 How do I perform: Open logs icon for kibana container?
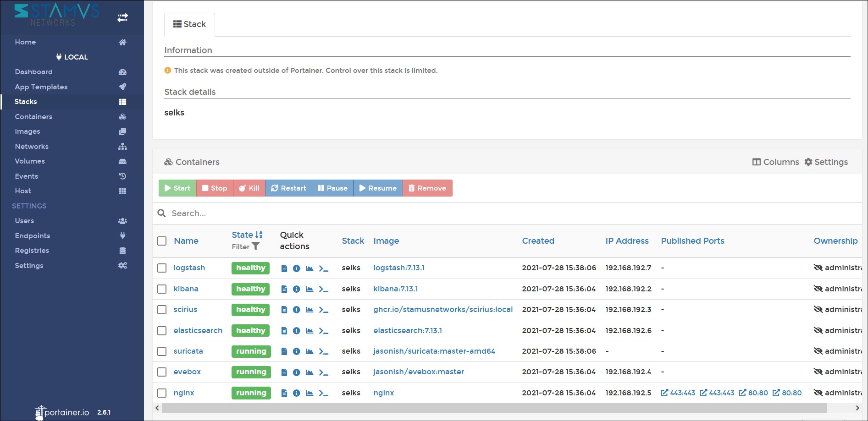[x=284, y=289]
